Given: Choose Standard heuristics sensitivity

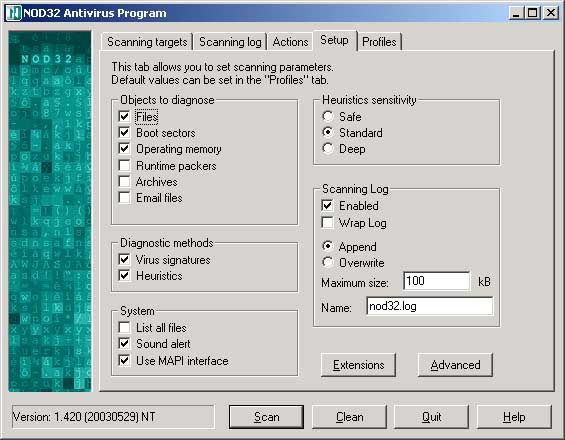Looking at the screenshot, I should coord(328,132).
